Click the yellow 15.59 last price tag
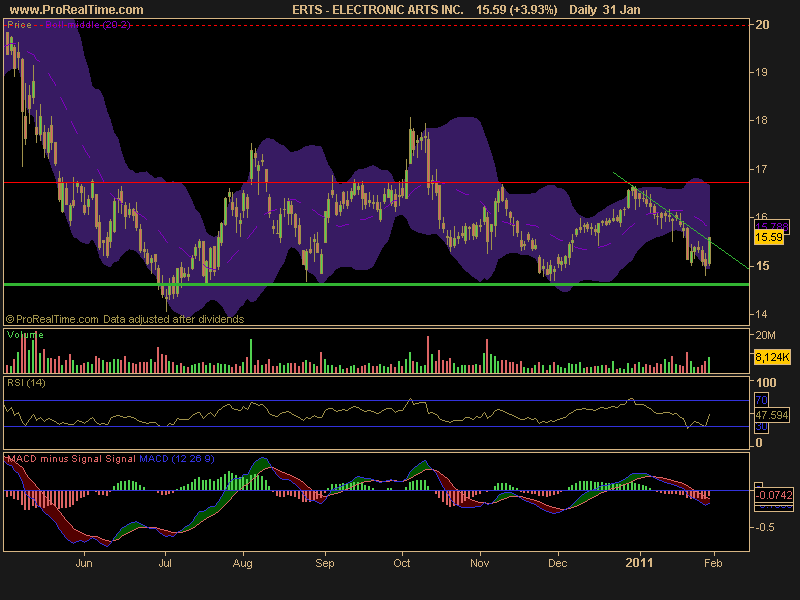Image resolution: width=800 pixels, height=600 pixels. (768, 237)
